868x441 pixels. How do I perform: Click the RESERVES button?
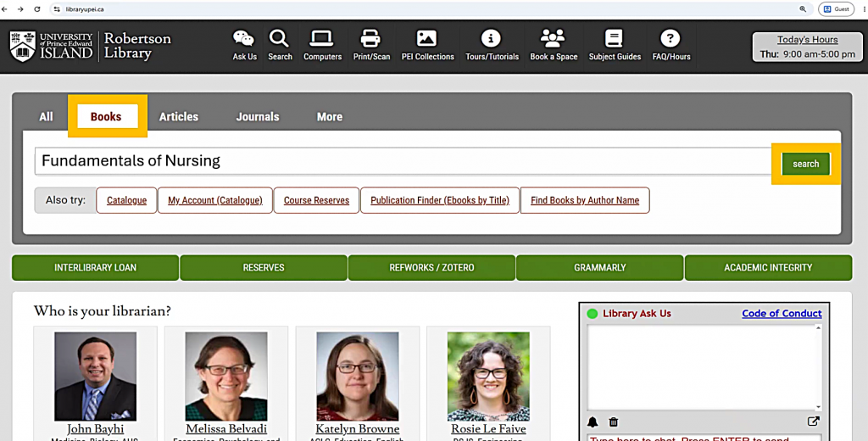click(264, 268)
